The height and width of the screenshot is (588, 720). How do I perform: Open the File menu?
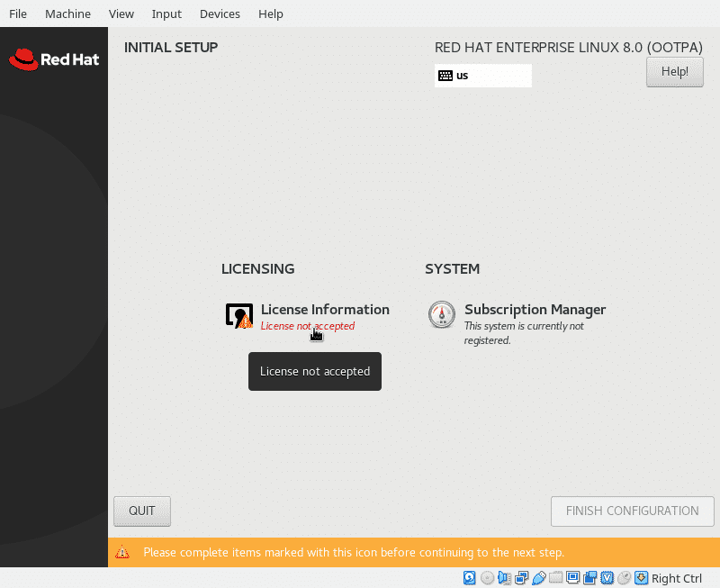pyautogui.click(x=18, y=14)
